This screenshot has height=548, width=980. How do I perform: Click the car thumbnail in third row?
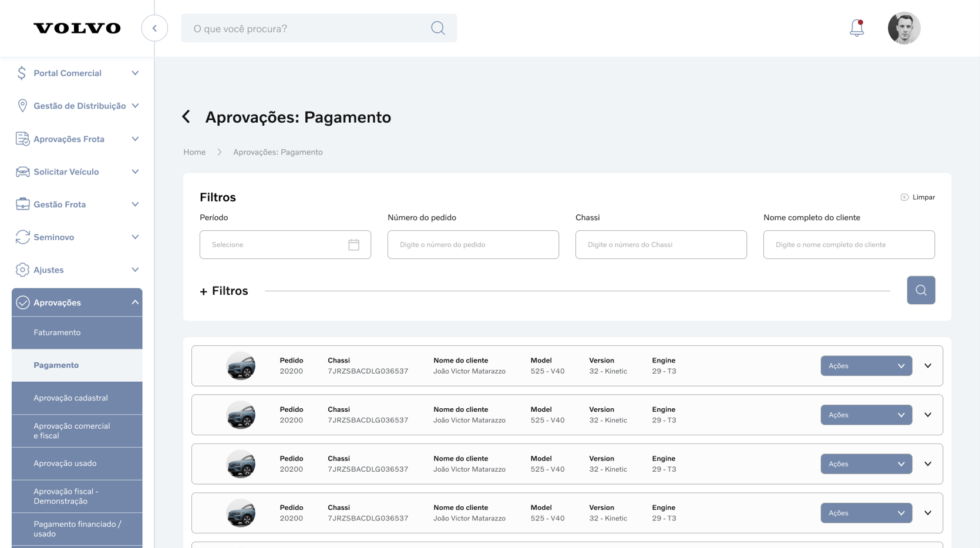241,464
